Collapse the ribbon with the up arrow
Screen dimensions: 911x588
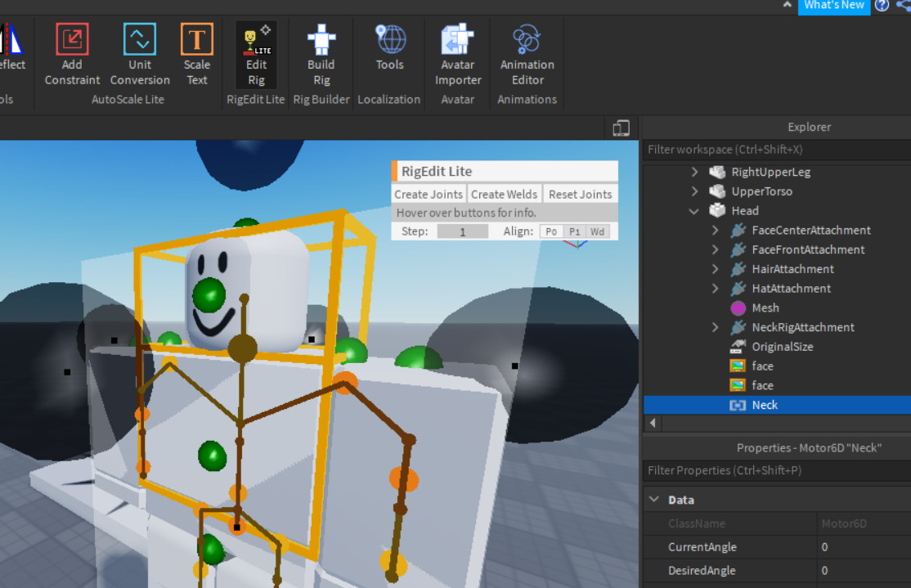[x=788, y=5]
